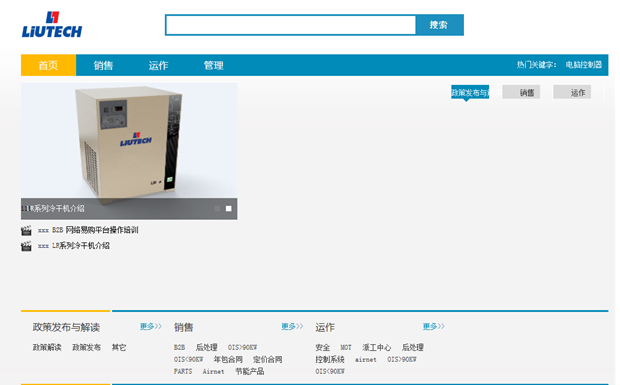This screenshot has width=620, height=385.
Task: Click the Liutech logo
Action: pyautogui.click(x=52, y=25)
